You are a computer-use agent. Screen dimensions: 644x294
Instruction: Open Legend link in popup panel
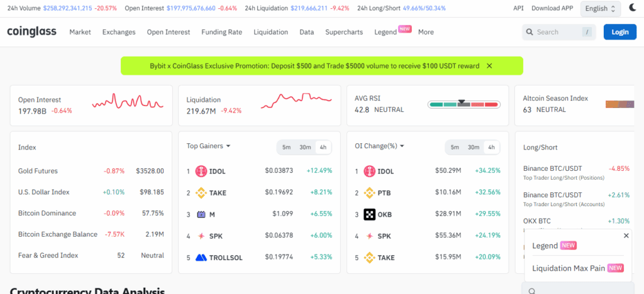point(545,246)
